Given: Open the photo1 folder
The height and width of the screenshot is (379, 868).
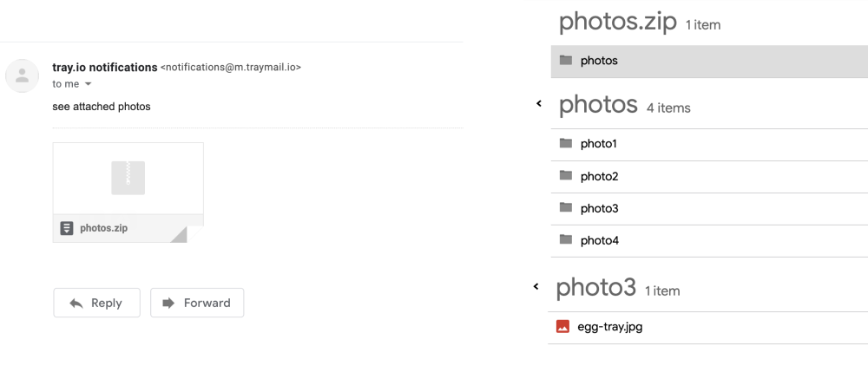Looking at the screenshot, I should pos(599,144).
